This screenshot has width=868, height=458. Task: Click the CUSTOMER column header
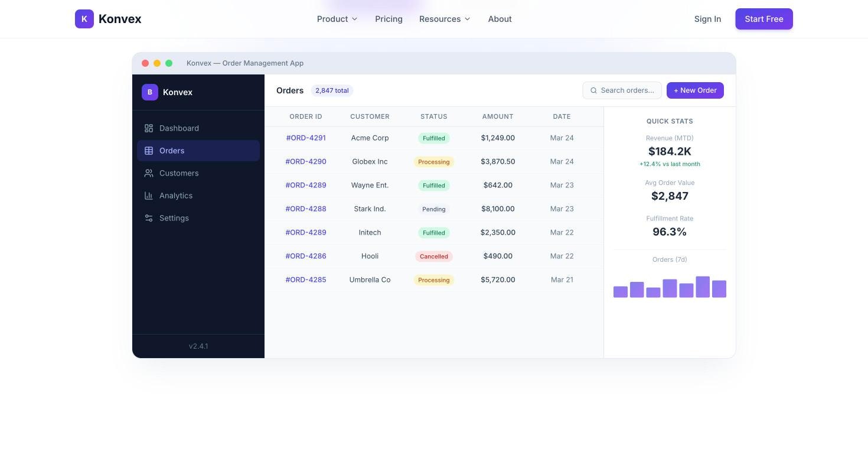pyautogui.click(x=370, y=116)
